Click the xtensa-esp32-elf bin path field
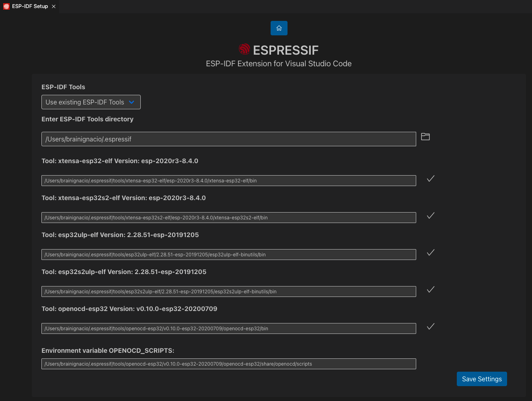 point(228,180)
